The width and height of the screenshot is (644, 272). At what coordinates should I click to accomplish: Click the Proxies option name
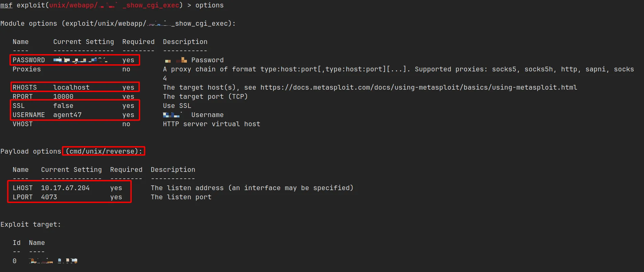point(27,69)
